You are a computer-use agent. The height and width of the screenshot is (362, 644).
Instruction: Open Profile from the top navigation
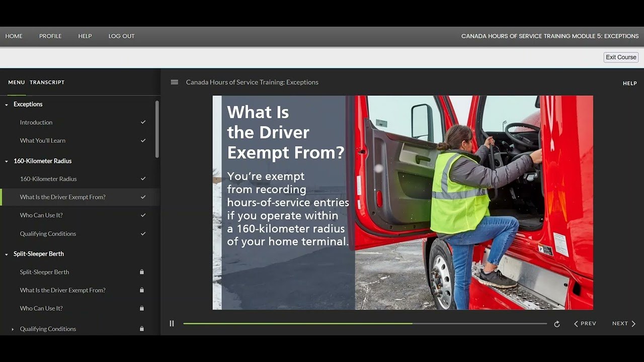(x=50, y=36)
